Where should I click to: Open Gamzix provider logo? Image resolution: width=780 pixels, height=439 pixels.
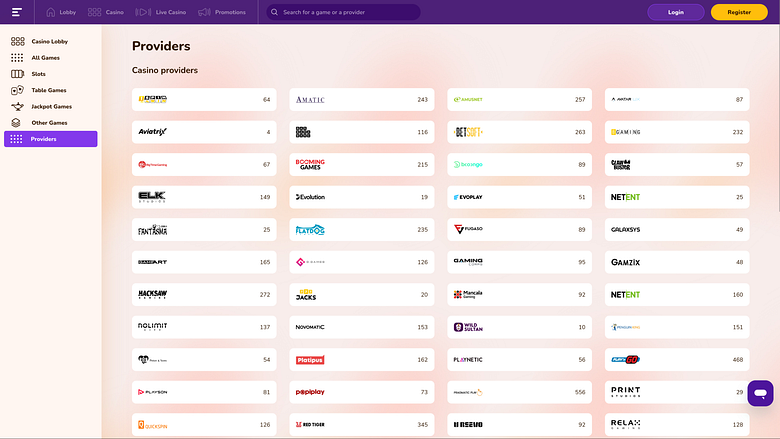tap(625, 262)
